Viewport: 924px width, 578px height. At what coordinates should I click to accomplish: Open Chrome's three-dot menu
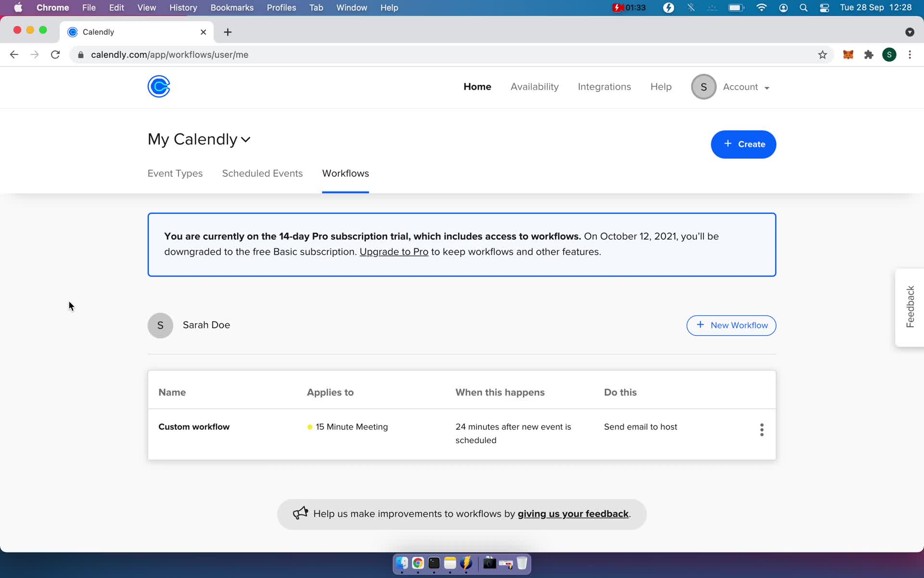(910, 55)
